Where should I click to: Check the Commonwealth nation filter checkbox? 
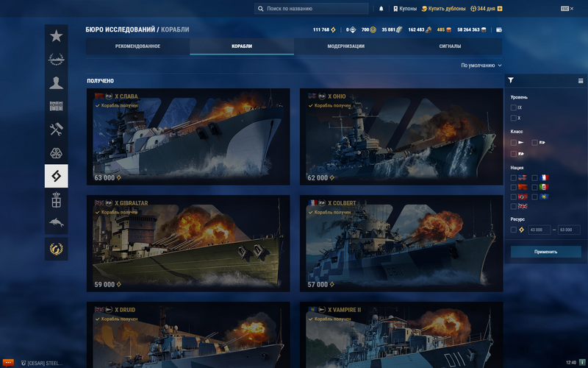click(x=535, y=197)
